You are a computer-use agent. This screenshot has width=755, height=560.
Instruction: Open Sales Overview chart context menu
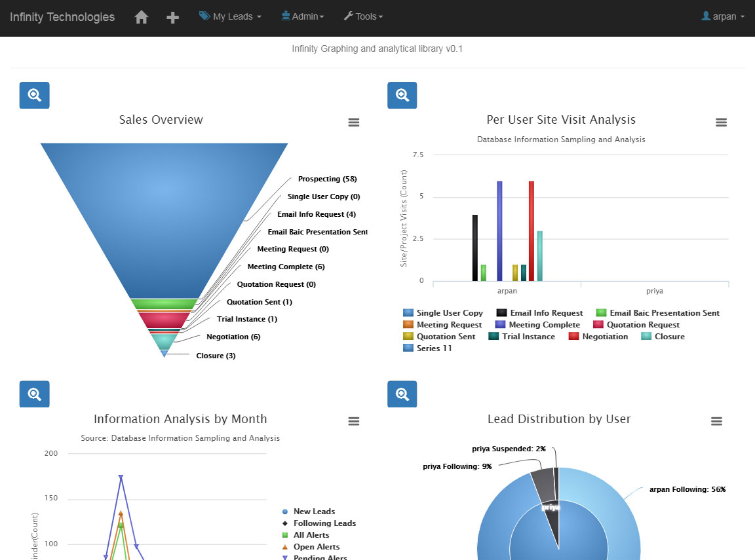pyautogui.click(x=354, y=122)
